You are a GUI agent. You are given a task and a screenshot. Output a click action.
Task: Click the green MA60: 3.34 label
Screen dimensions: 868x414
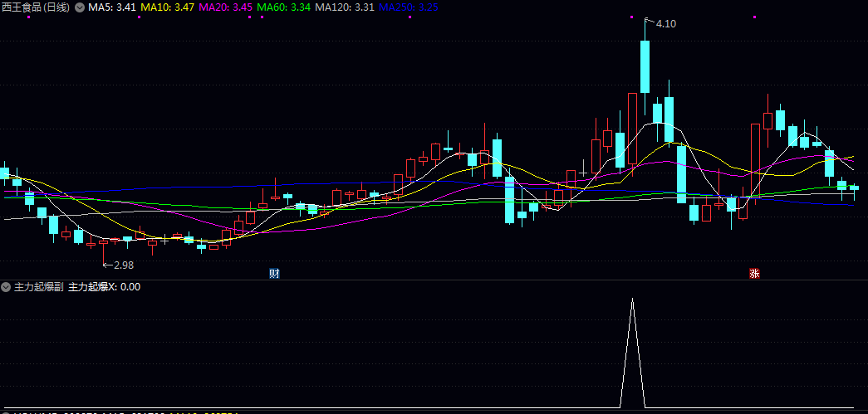click(x=283, y=7)
